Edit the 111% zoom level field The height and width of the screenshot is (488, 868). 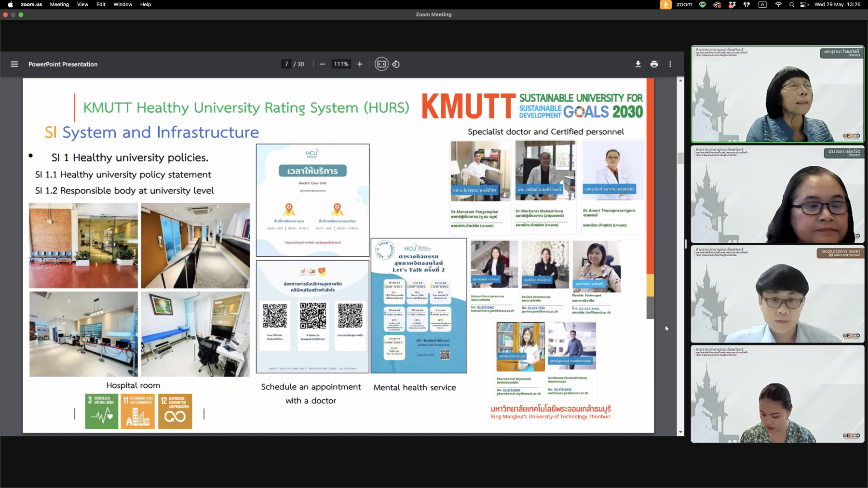pos(341,64)
